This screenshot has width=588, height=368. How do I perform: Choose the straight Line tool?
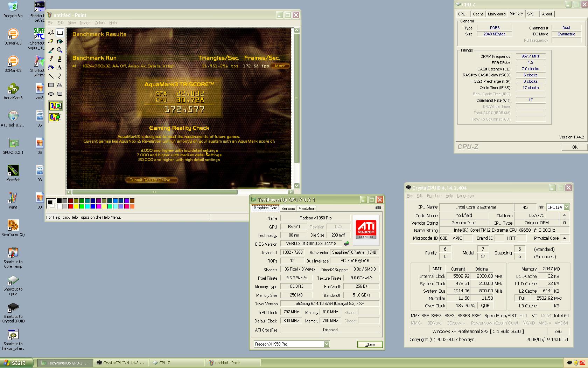pos(51,76)
